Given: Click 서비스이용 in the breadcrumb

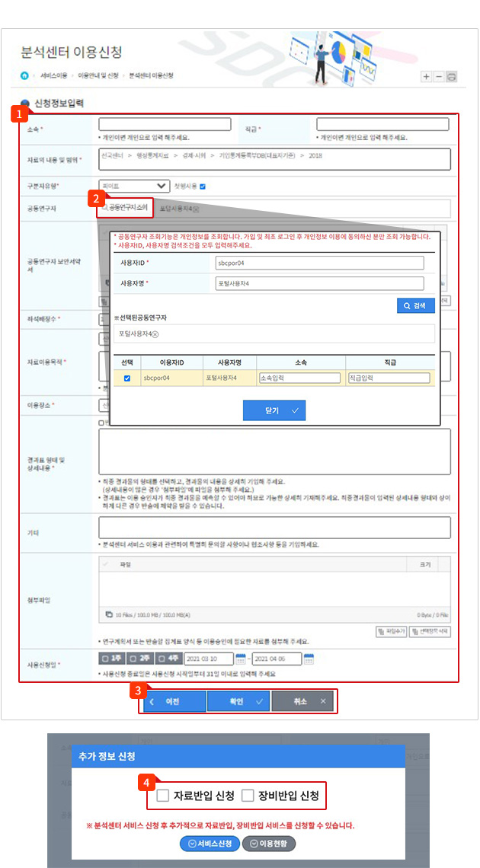Looking at the screenshot, I should tap(53, 76).
